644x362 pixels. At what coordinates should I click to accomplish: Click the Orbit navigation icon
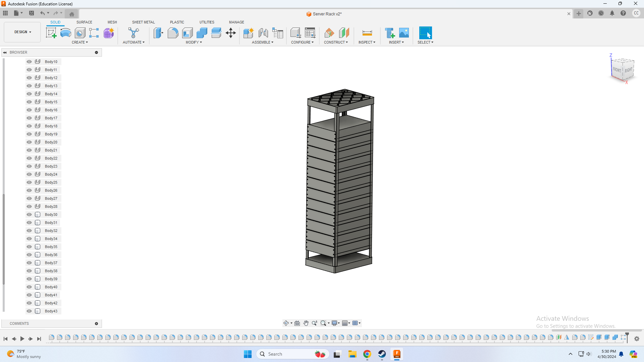coord(286,323)
